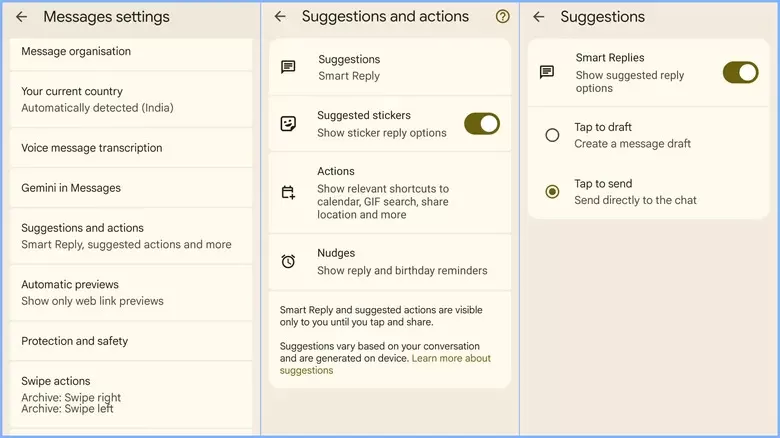
Task: Open Protection and safety setting
Action: [x=131, y=341]
